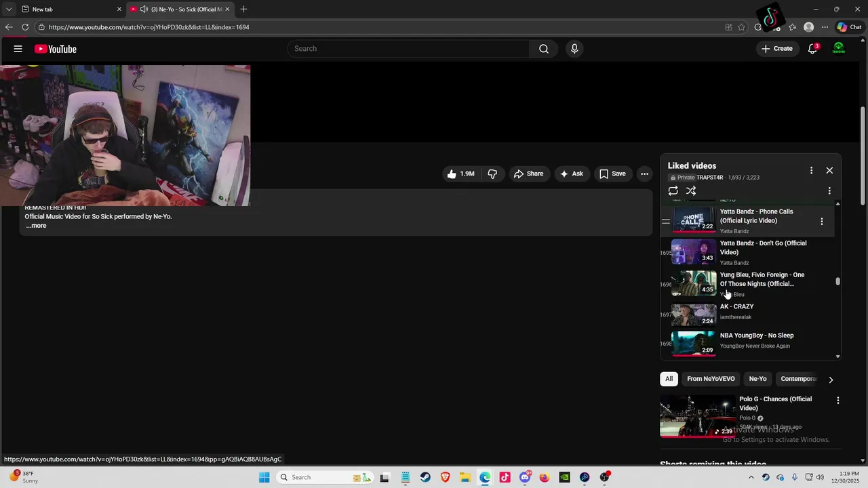Select the All filter chip
The image size is (868, 488).
[669, 379]
